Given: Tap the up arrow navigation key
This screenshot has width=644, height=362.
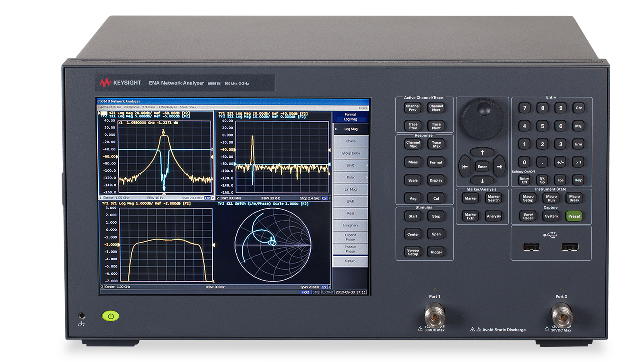Looking at the screenshot, I should tap(482, 152).
